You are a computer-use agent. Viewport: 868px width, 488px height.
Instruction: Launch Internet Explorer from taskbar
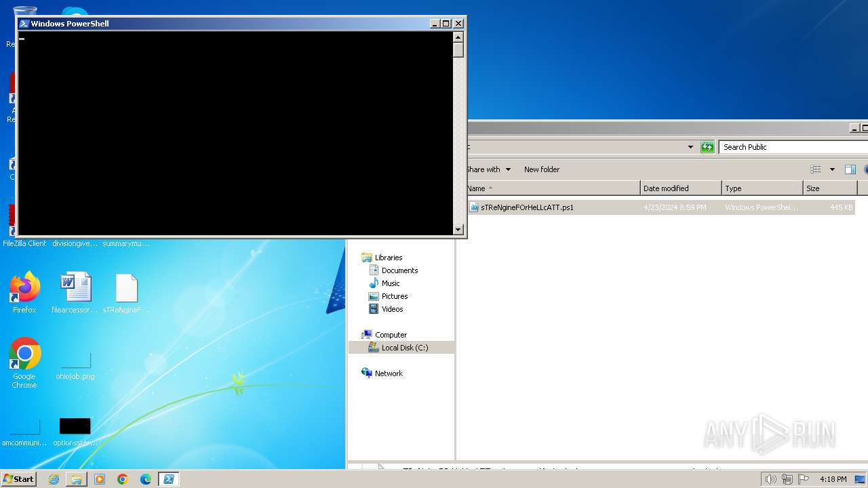[x=54, y=479]
